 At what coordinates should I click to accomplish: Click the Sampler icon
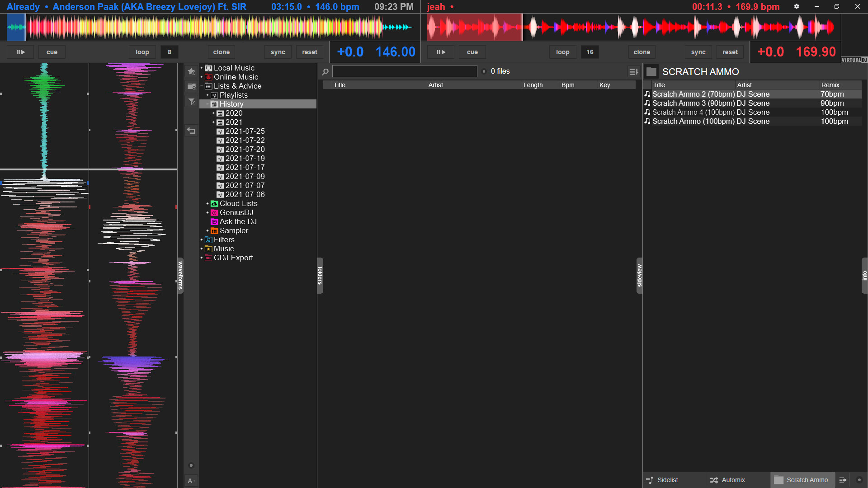tap(214, 231)
